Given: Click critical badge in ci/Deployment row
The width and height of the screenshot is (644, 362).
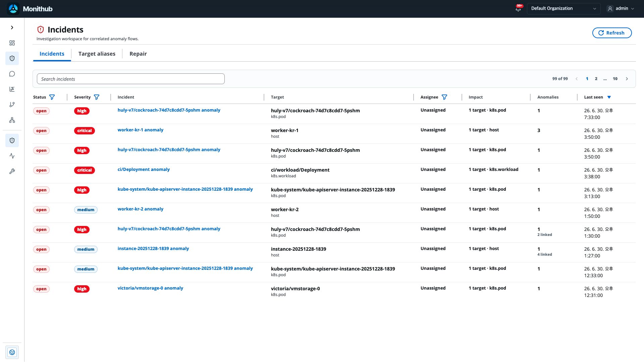Looking at the screenshot, I should point(85,170).
